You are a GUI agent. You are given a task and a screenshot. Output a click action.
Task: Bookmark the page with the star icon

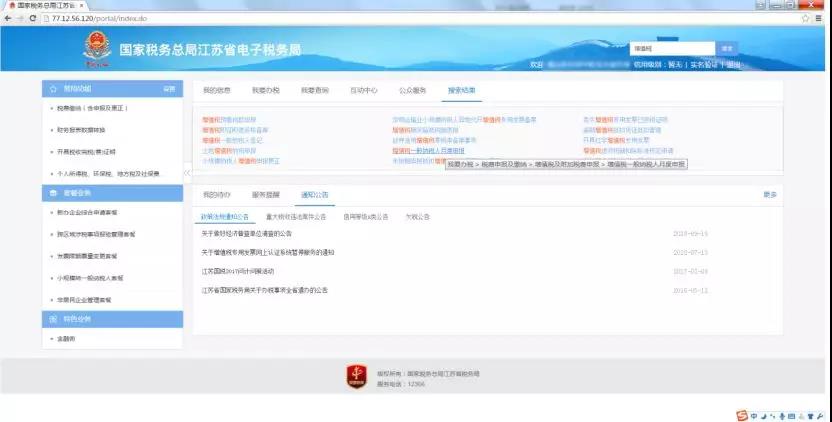(805, 18)
